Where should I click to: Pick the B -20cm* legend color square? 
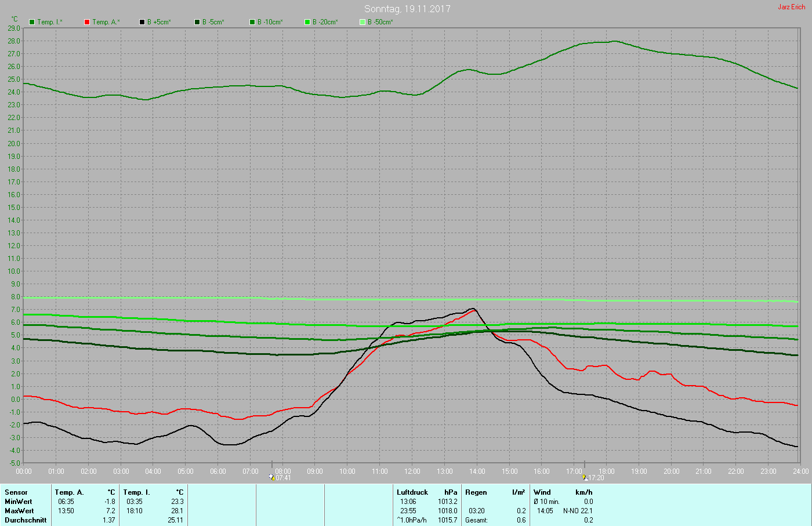[x=307, y=22]
